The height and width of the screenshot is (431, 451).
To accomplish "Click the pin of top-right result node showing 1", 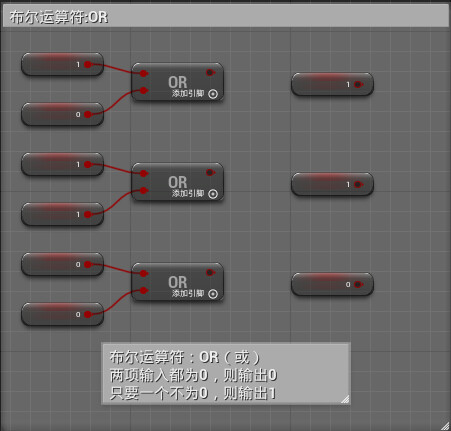I will pyautogui.click(x=358, y=84).
